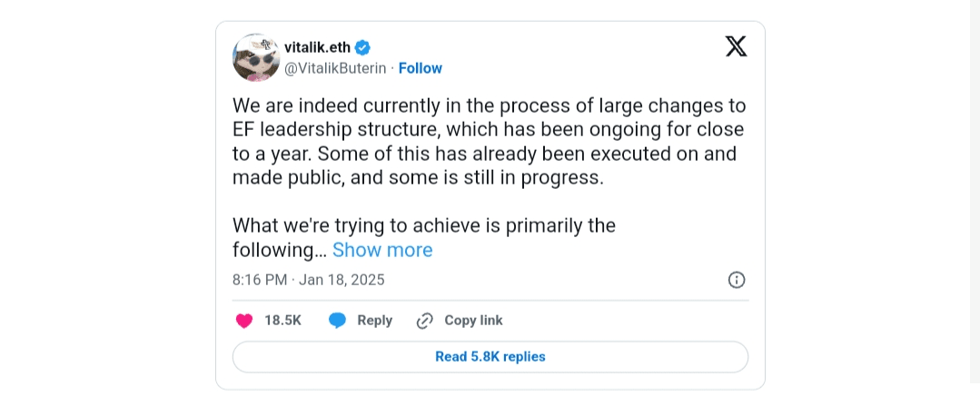Click the "What we're trying to achieve" text

click(424, 225)
